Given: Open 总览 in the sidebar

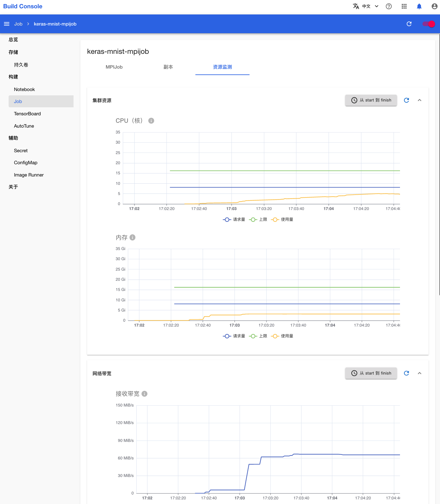Looking at the screenshot, I should tap(13, 40).
